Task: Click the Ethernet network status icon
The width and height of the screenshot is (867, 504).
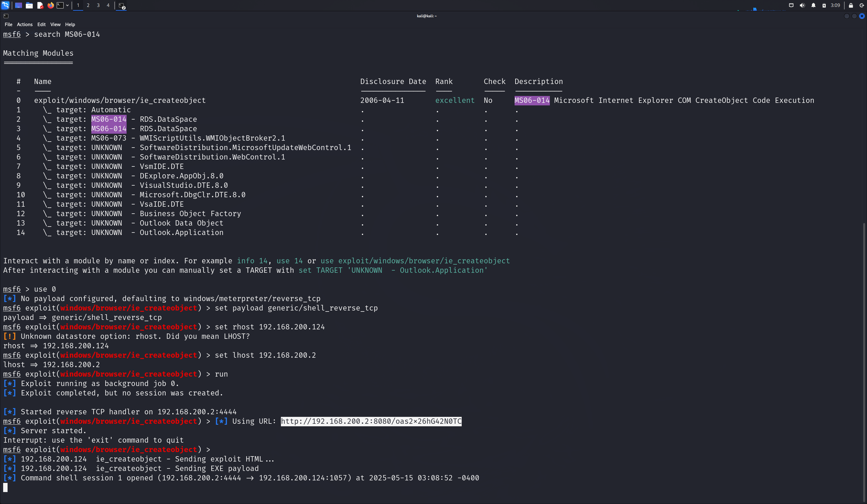Action: click(x=791, y=5)
